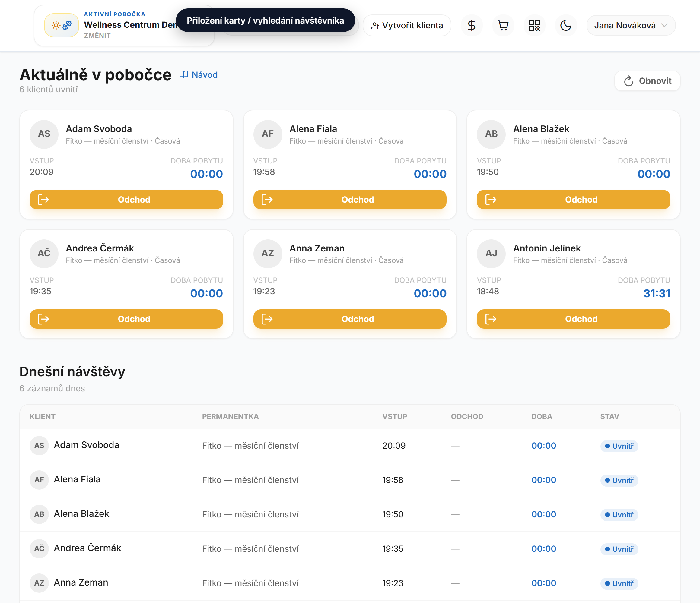Click the book icon beside Návod
The height and width of the screenshot is (603, 700).
183,74
